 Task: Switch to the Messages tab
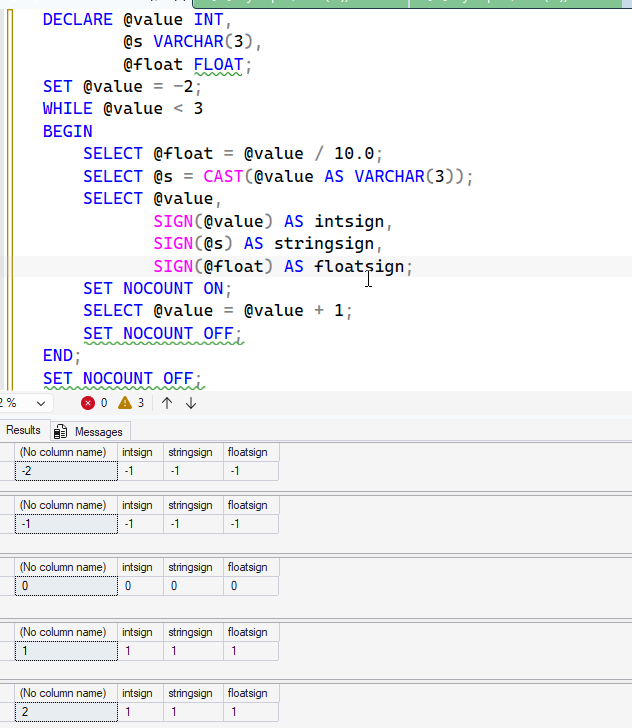click(x=91, y=432)
